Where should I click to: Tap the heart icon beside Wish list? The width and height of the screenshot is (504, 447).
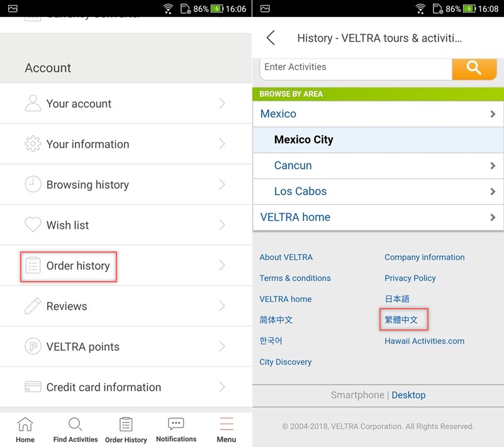[33, 224]
